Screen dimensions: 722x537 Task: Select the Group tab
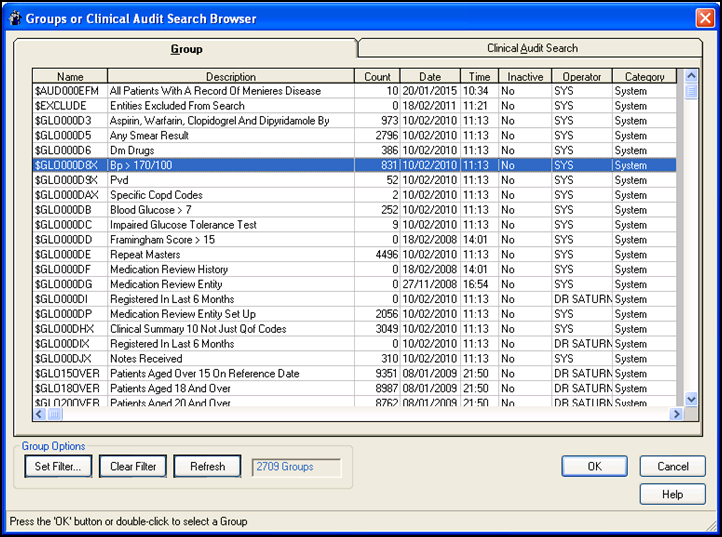tap(186, 49)
